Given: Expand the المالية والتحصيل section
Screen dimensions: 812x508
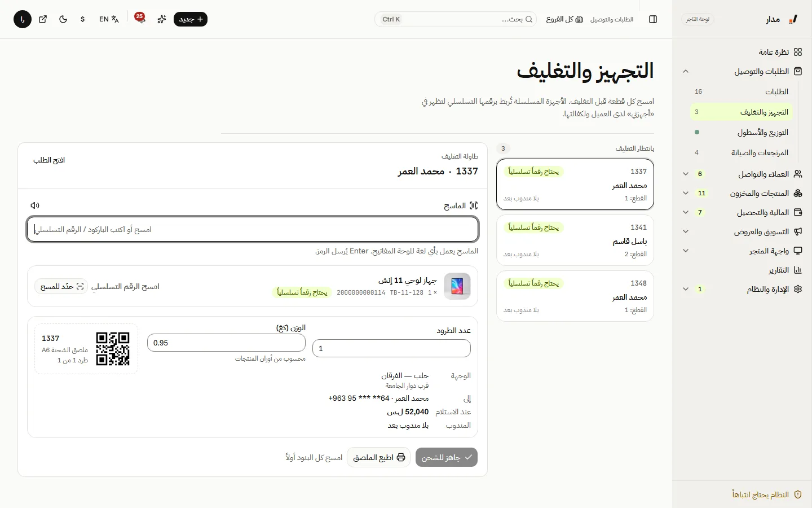Looking at the screenshot, I should (x=742, y=212).
